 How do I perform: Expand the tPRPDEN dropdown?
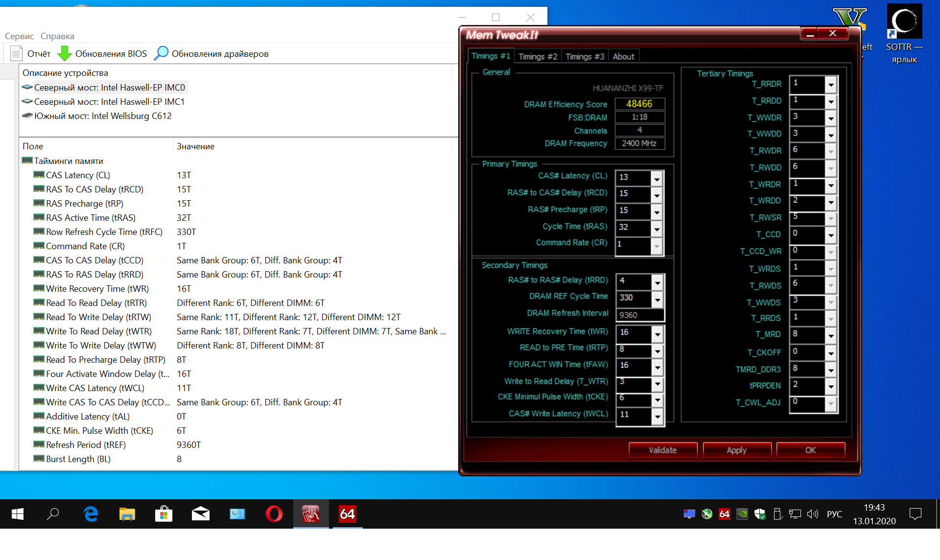[x=831, y=387]
